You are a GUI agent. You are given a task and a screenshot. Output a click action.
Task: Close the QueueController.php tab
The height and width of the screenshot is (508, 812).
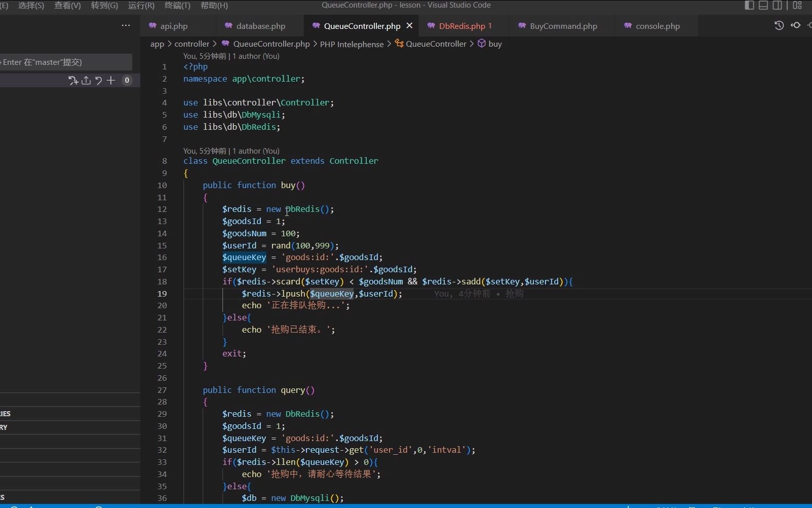(409, 26)
